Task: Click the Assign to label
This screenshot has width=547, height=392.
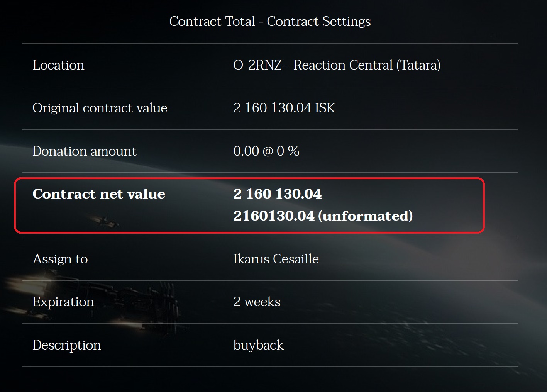Action: click(60, 259)
